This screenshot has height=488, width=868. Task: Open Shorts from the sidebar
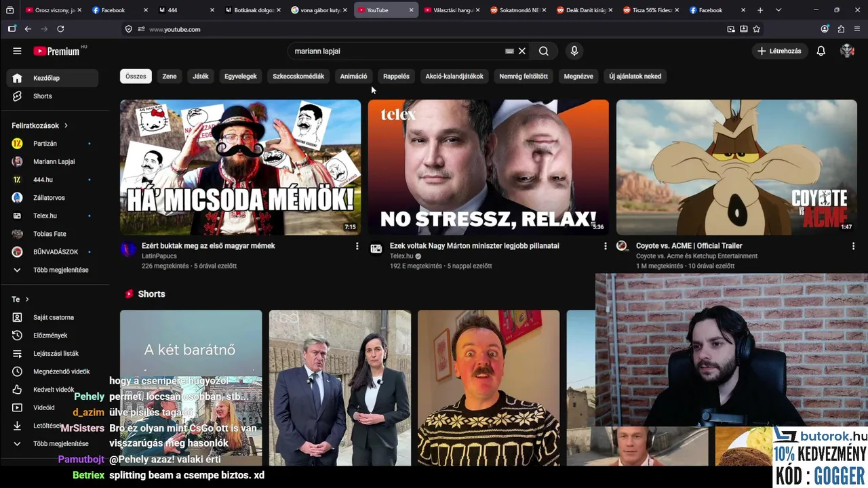tap(53, 96)
